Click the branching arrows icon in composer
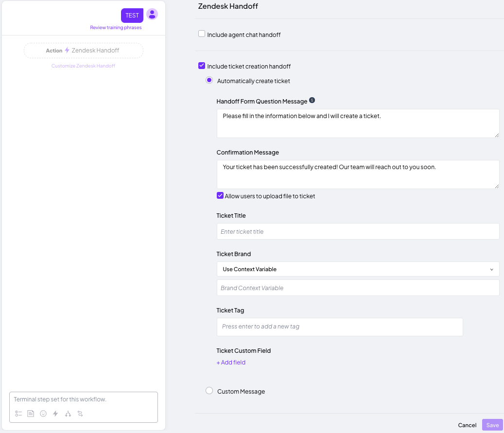Screen dimensions: 504x433 coord(68,414)
